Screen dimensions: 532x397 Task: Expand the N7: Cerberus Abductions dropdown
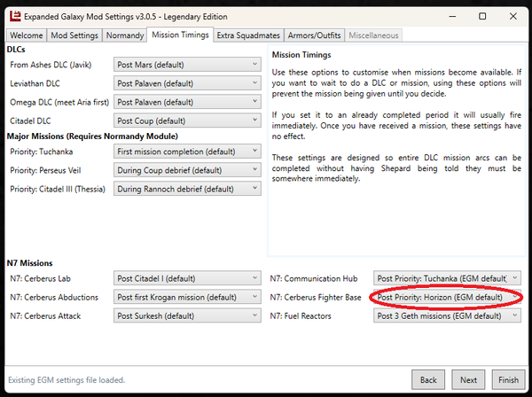pos(187,297)
